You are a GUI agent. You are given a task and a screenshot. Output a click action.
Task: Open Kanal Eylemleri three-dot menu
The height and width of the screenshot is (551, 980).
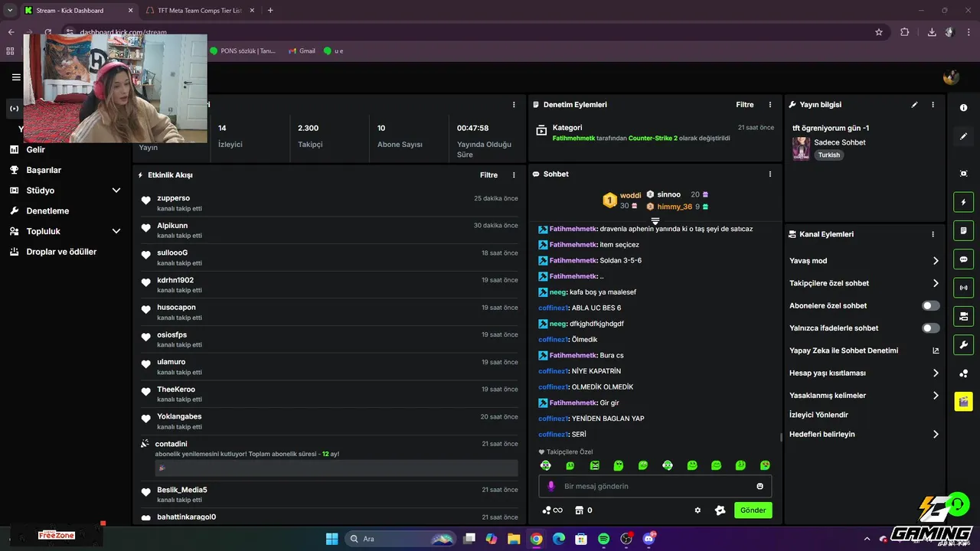tap(933, 234)
